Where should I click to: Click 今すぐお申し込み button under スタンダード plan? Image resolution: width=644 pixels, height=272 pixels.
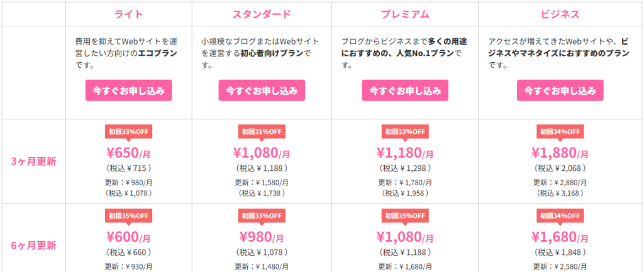pyautogui.click(x=262, y=90)
